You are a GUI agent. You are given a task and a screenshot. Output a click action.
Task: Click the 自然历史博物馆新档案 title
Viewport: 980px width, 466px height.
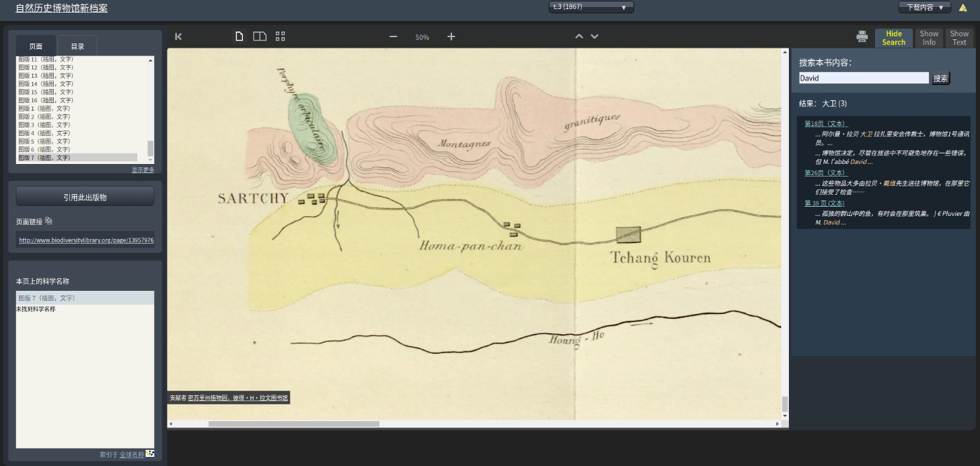coord(62,8)
